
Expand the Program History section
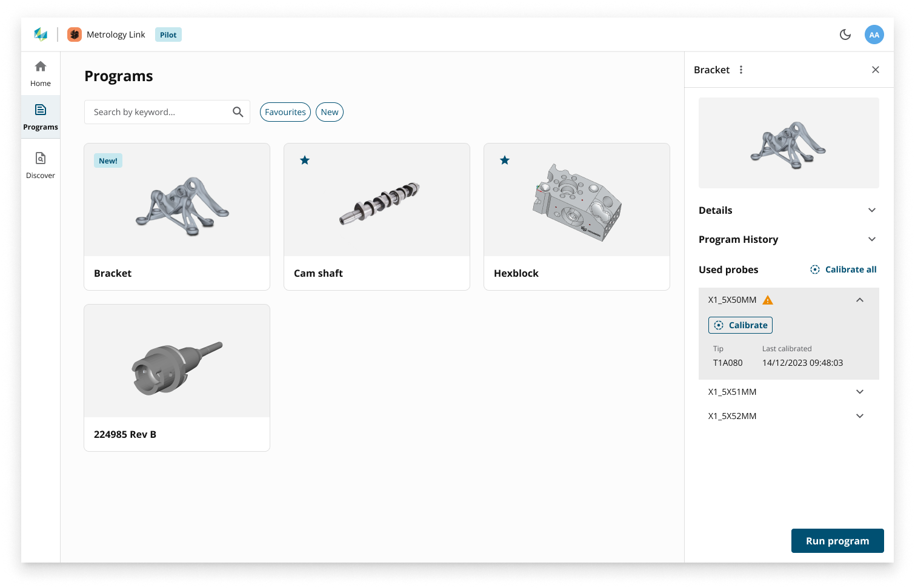(871, 239)
